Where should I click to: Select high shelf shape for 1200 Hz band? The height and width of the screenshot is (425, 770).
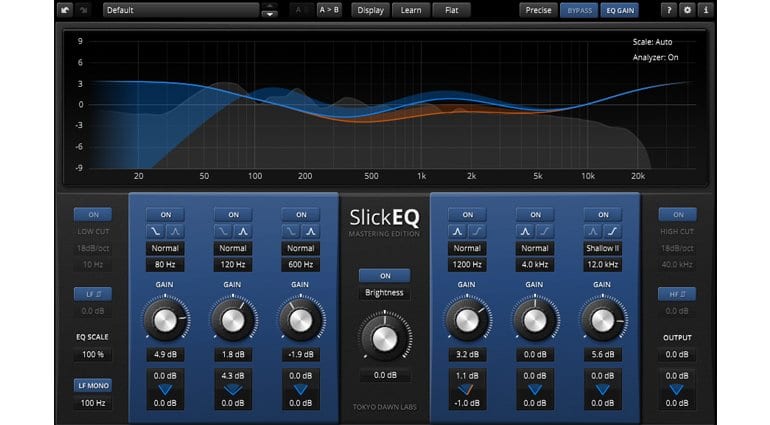tap(477, 231)
